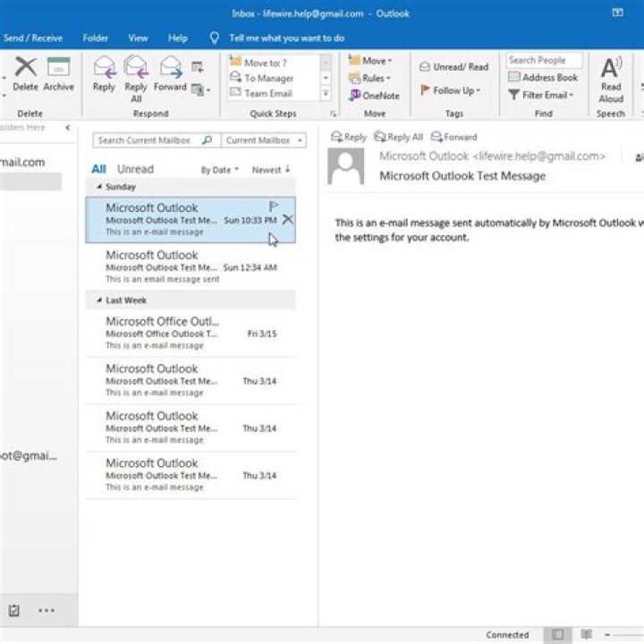
Task: Select the 'Move to: ?' quick step
Action: [x=275, y=63]
